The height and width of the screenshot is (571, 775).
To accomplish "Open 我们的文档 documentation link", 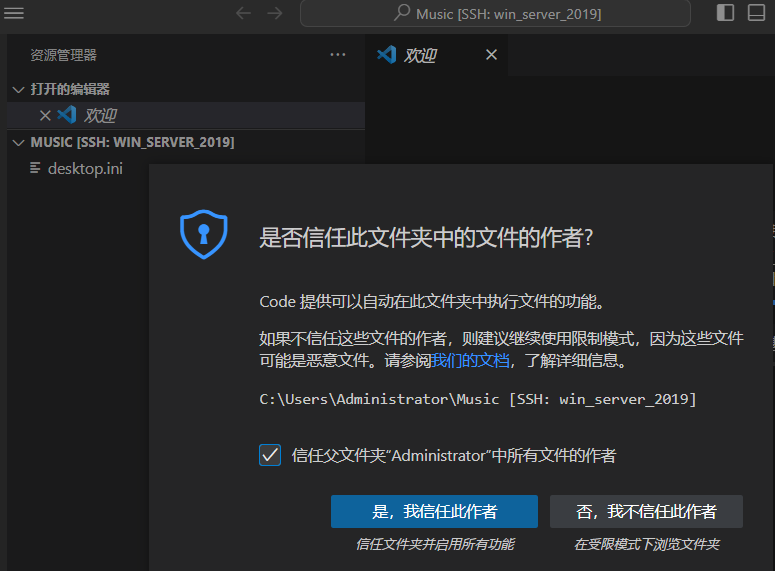I will tap(470, 360).
